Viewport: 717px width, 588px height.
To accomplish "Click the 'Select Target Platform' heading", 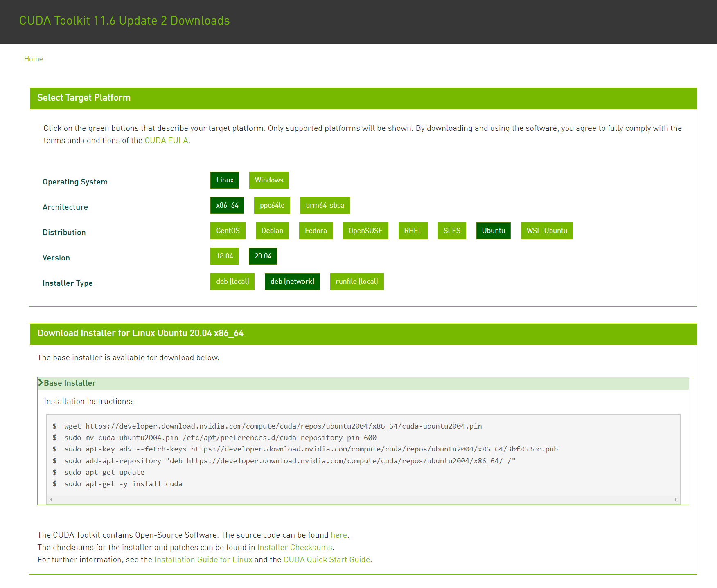I will point(84,98).
